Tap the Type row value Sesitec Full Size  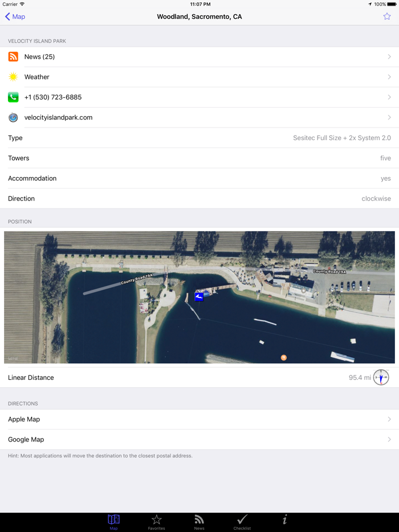342,138
